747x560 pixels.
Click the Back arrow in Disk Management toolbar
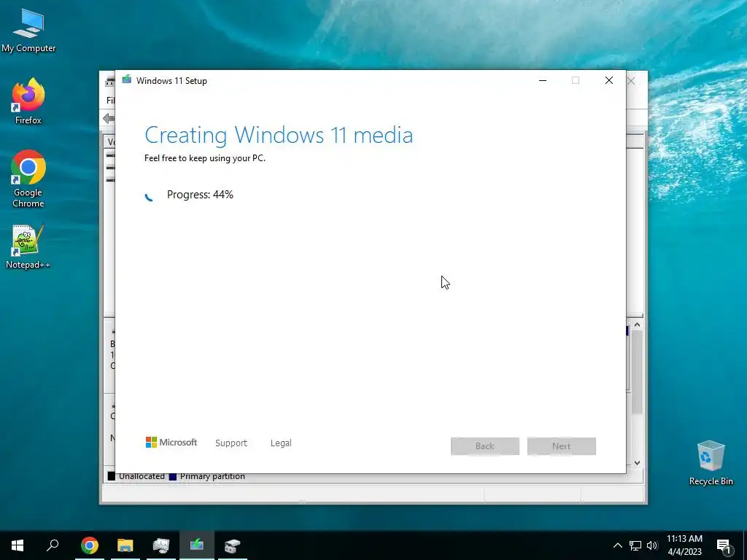coord(109,118)
